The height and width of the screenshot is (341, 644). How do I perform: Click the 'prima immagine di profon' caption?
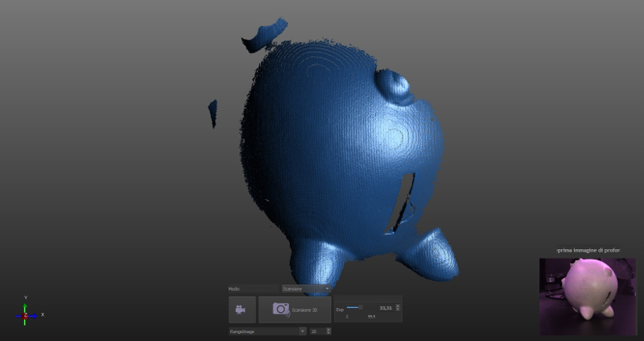[x=588, y=250]
